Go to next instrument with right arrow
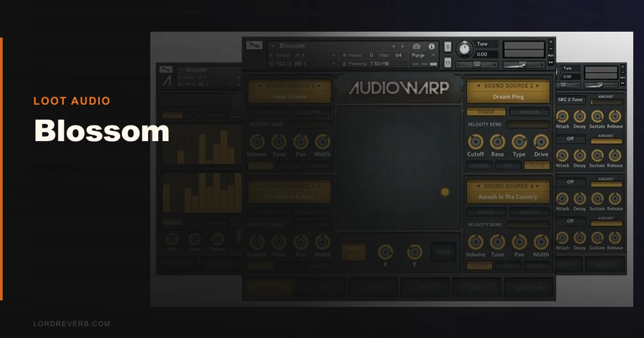The height and width of the screenshot is (338, 644). click(x=403, y=47)
